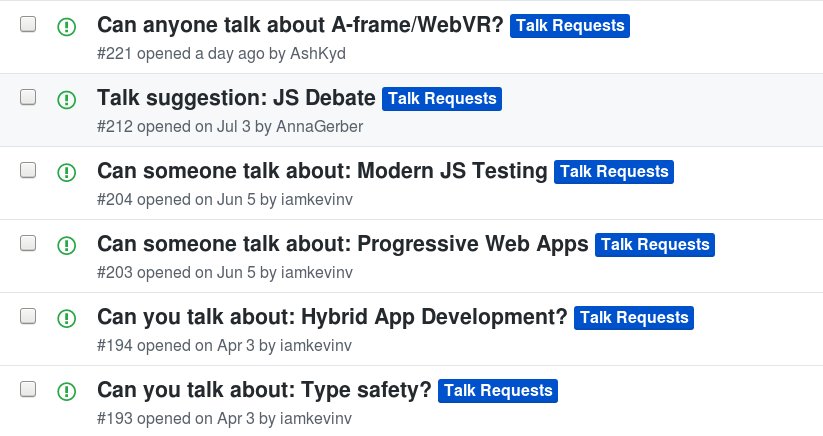Click open-issue icon for A-frame/WebVR issue
823x436 pixels.
[67, 27]
